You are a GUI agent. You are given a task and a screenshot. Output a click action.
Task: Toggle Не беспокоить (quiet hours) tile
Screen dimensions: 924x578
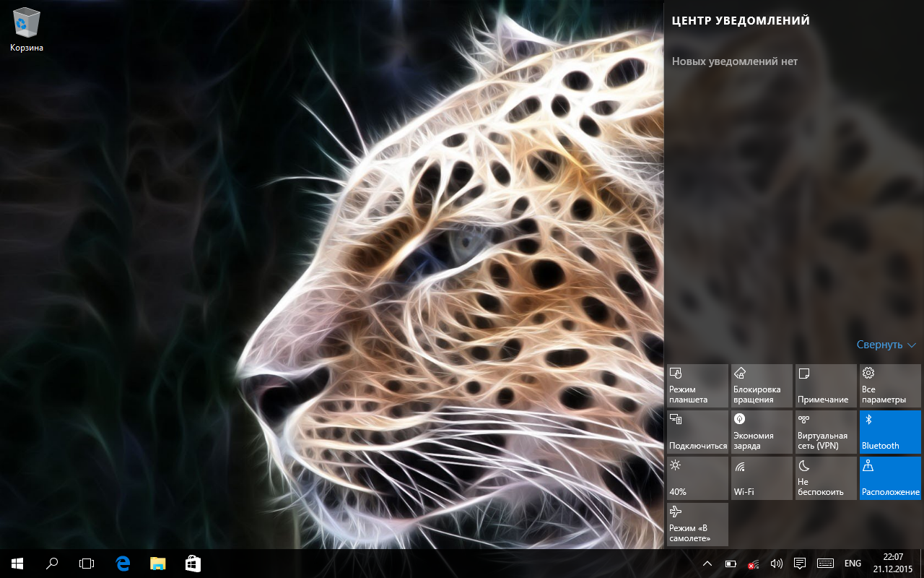[x=826, y=478]
